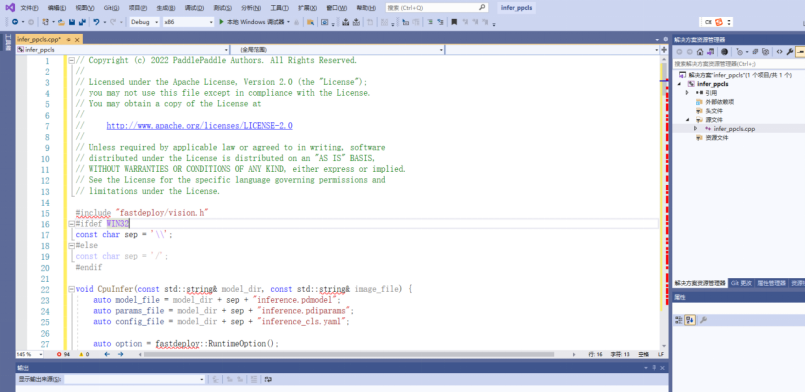Select infer_ppcls.cpp in Solution Explorer
Screen dimensions: 806x392
tap(734, 129)
